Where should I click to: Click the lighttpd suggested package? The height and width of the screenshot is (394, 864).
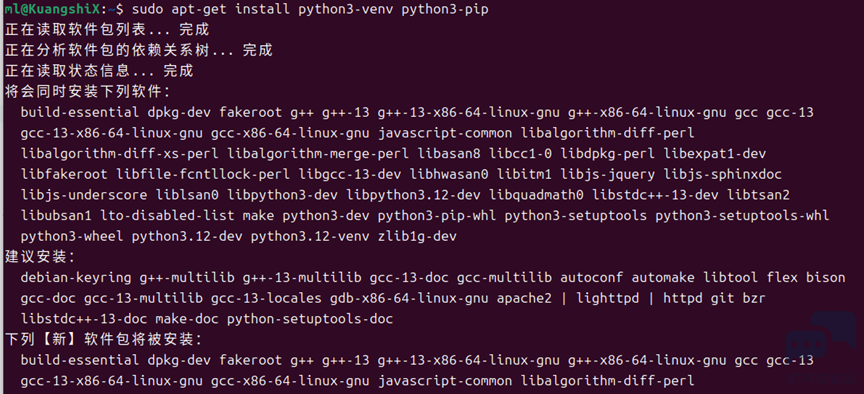(608, 299)
